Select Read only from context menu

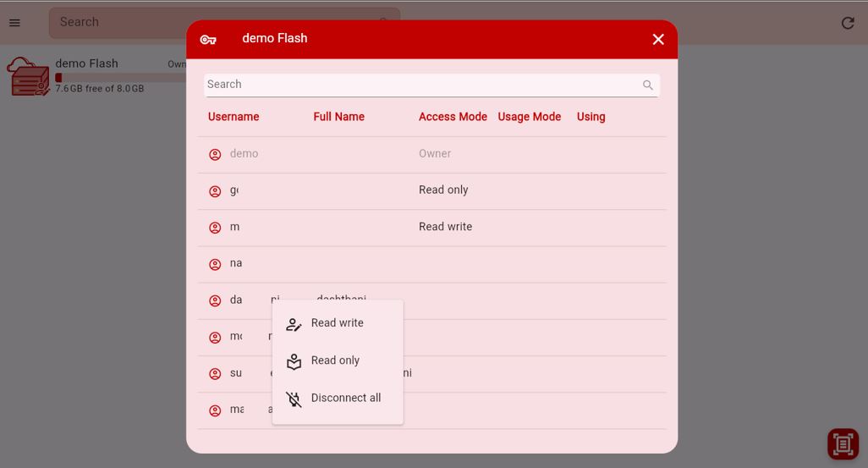[335, 361]
